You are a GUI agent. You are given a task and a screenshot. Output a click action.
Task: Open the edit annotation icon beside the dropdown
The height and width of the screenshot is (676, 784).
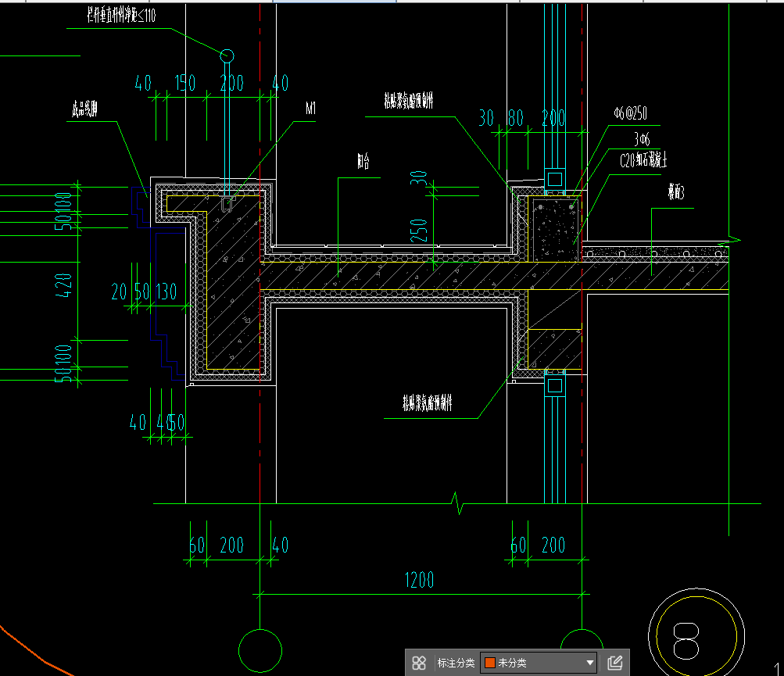(x=615, y=663)
